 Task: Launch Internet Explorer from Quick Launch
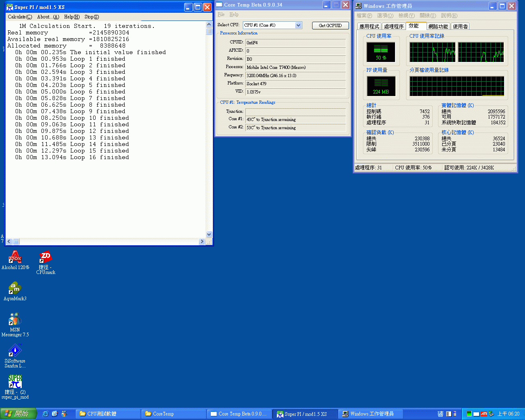[x=45, y=414]
